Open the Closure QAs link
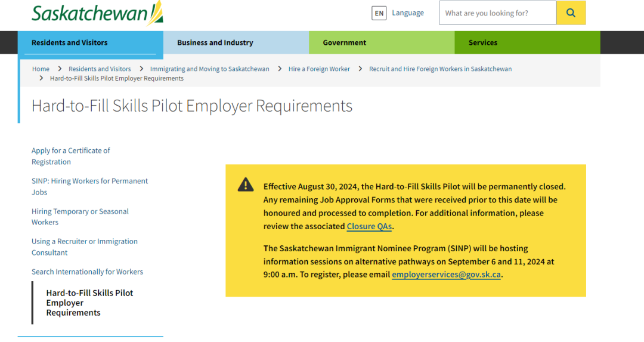 (x=370, y=226)
